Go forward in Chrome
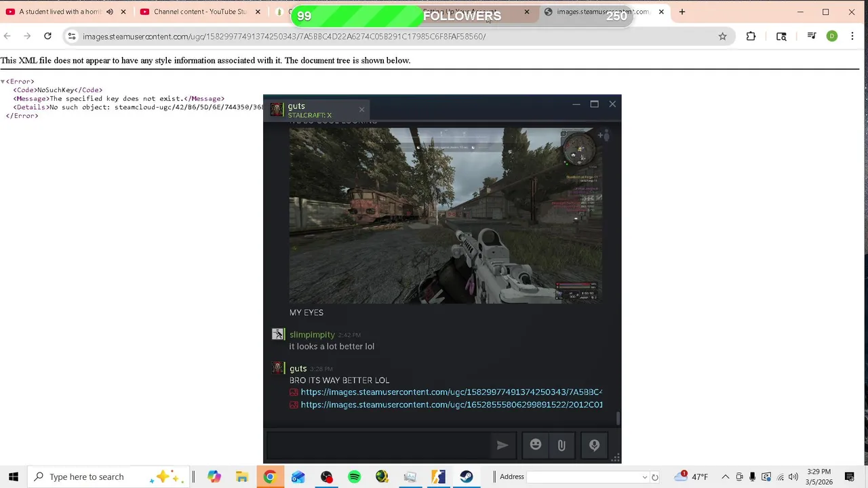Image resolution: width=868 pixels, height=488 pixels. [27, 36]
